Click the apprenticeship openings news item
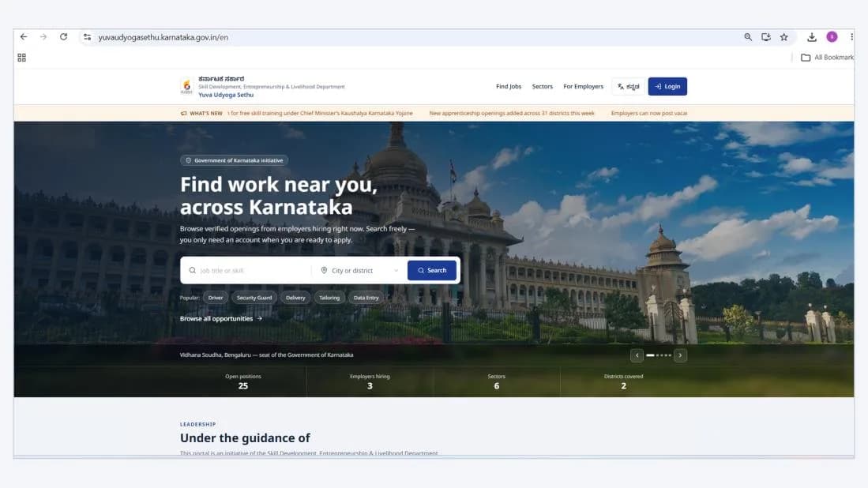Viewport: 868px width, 488px height. pos(512,114)
